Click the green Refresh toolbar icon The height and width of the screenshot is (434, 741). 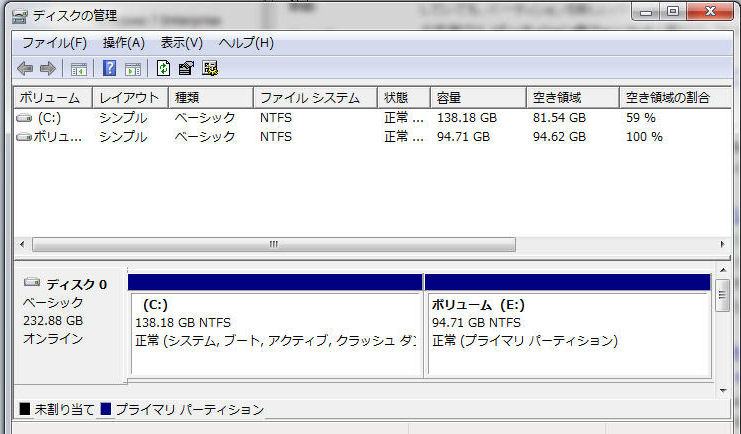pyautogui.click(x=163, y=69)
